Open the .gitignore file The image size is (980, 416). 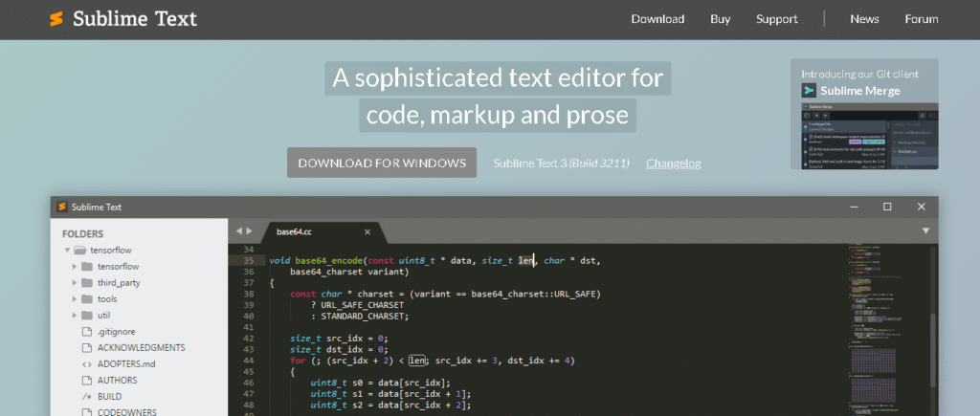pos(116,332)
